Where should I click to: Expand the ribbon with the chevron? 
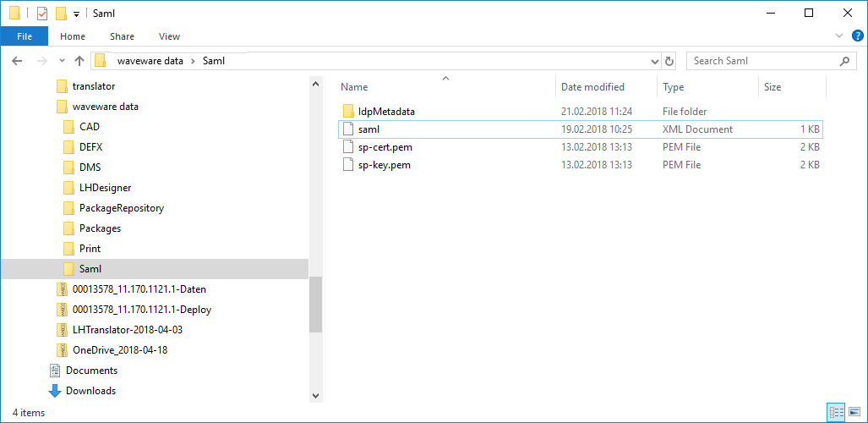click(839, 36)
